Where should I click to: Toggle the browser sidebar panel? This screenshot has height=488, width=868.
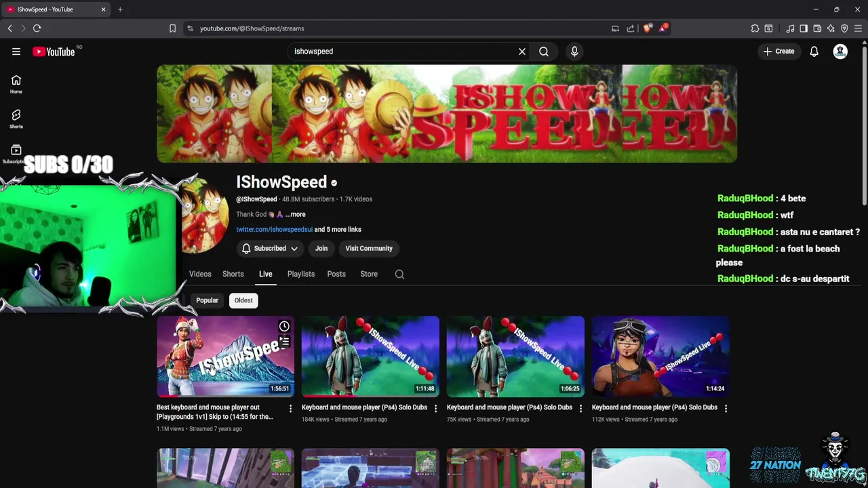coord(804,28)
